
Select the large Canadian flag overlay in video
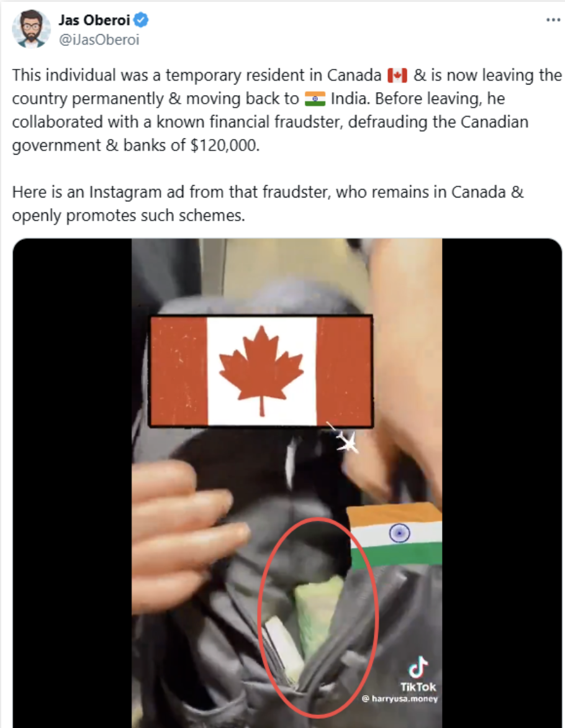tap(260, 370)
